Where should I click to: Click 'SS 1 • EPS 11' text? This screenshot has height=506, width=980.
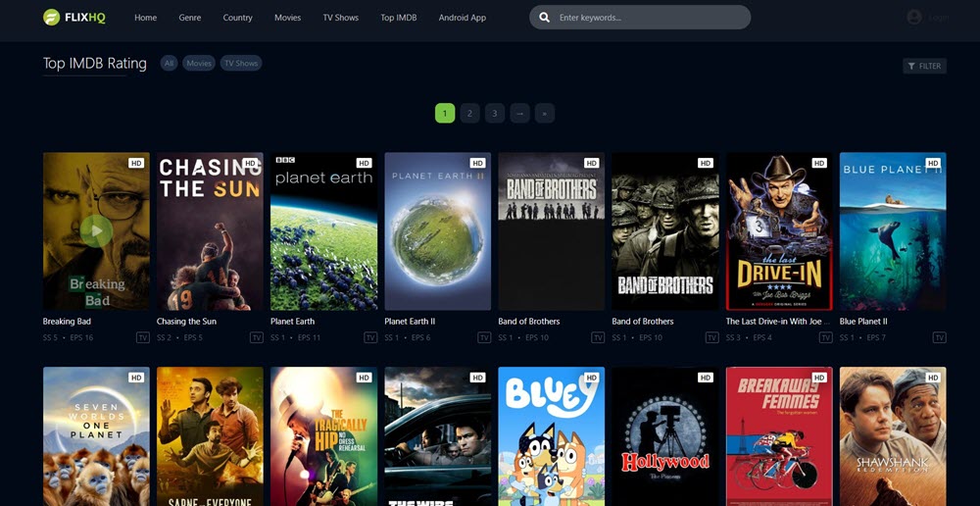pos(296,337)
